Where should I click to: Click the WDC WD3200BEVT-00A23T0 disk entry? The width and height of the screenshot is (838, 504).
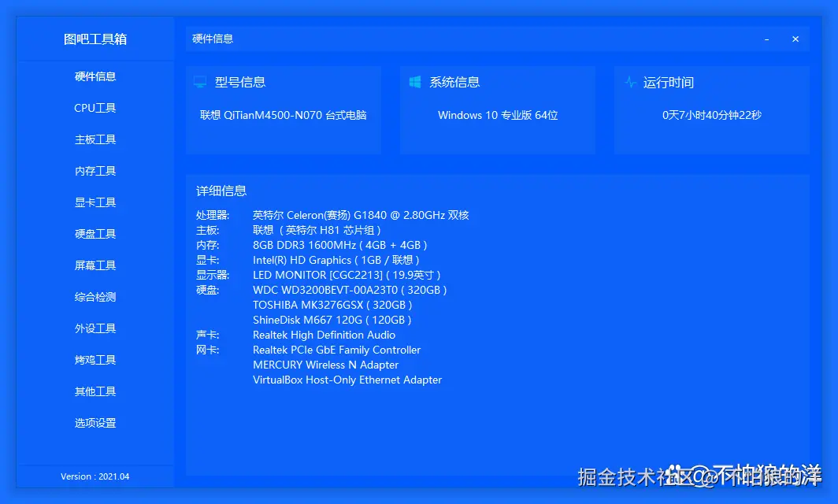tap(350, 290)
